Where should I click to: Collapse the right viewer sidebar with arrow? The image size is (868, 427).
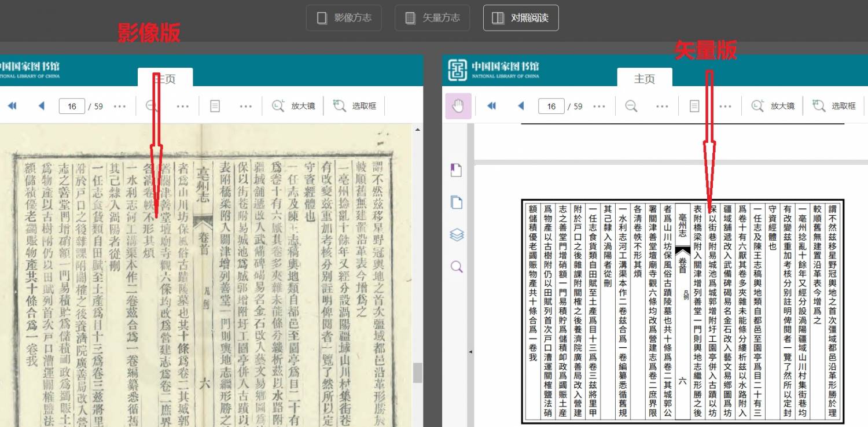click(470, 351)
